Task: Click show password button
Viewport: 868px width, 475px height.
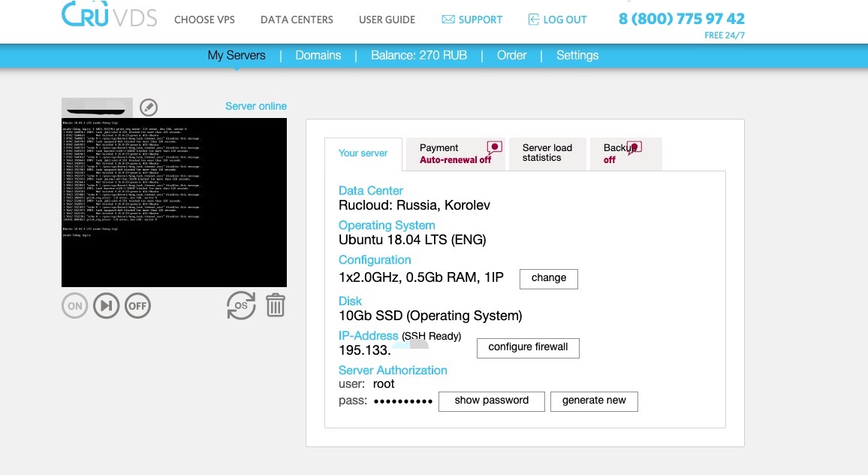Action: 492,401
